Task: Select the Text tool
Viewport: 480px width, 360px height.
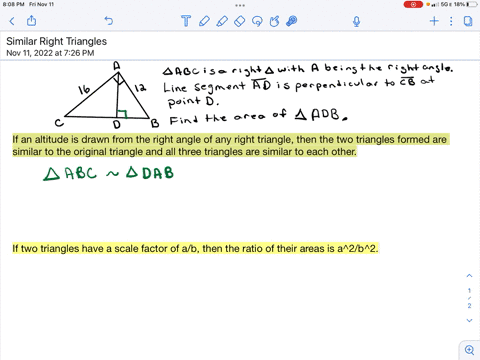Action: click(186, 21)
